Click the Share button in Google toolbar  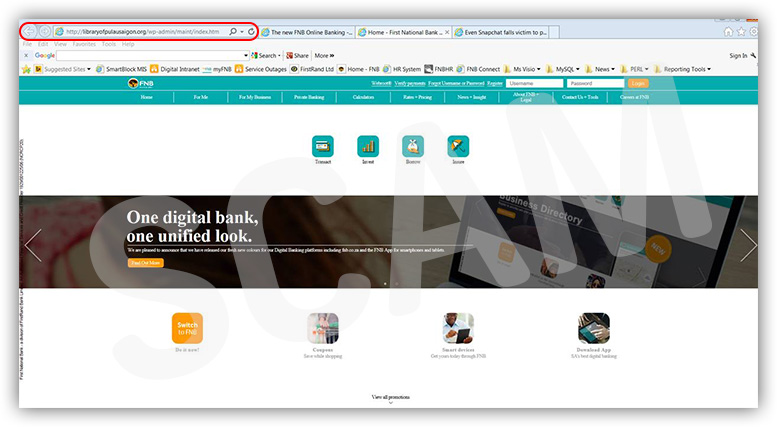pyautogui.click(x=297, y=55)
